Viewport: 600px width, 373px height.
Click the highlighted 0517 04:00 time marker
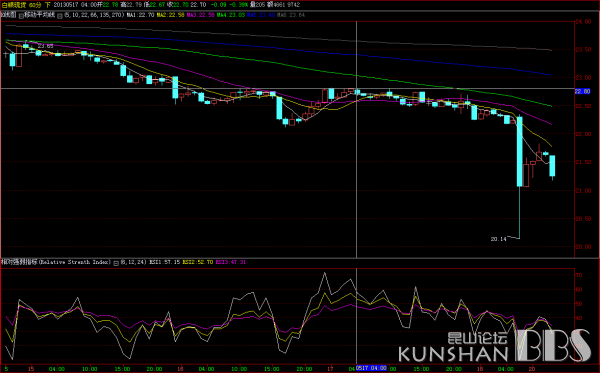click(x=371, y=368)
